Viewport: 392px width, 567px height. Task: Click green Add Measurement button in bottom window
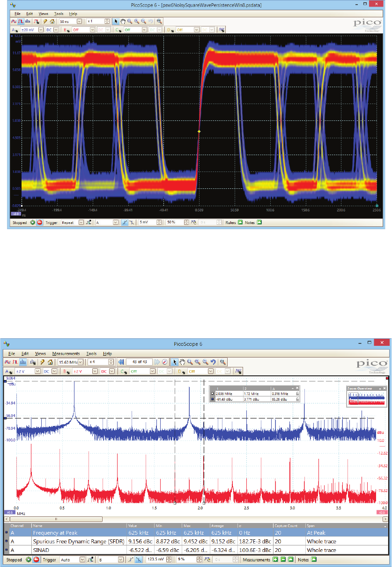click(275, 560)
